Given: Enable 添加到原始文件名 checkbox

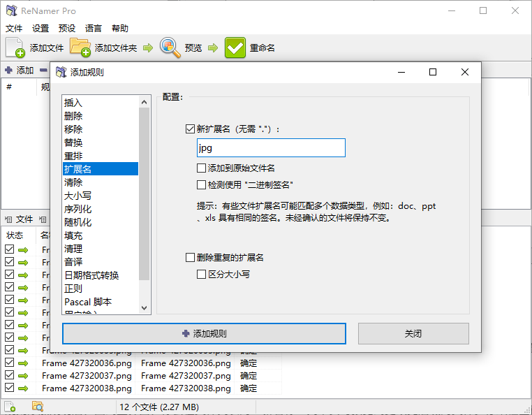Looking at the screenshot, I should pos(201,168).
